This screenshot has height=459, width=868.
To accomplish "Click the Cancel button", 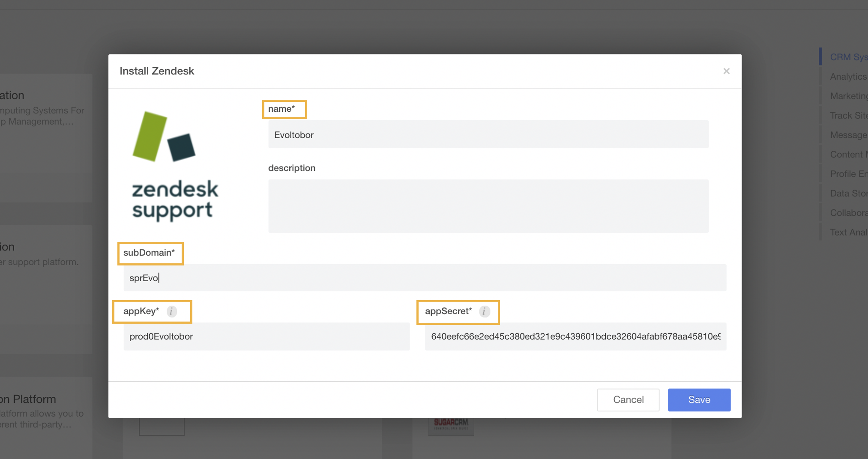I will pyautogui.click(x=628, y=399).
